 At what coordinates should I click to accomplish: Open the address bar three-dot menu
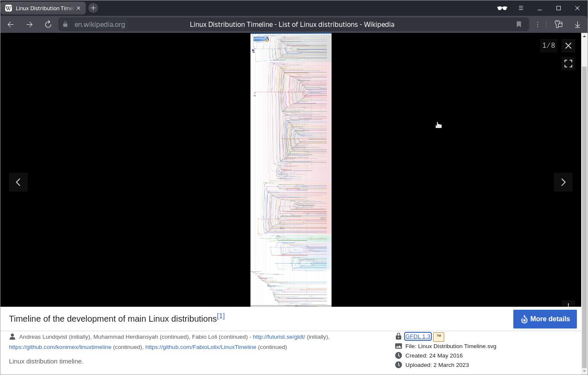[538, 25]
